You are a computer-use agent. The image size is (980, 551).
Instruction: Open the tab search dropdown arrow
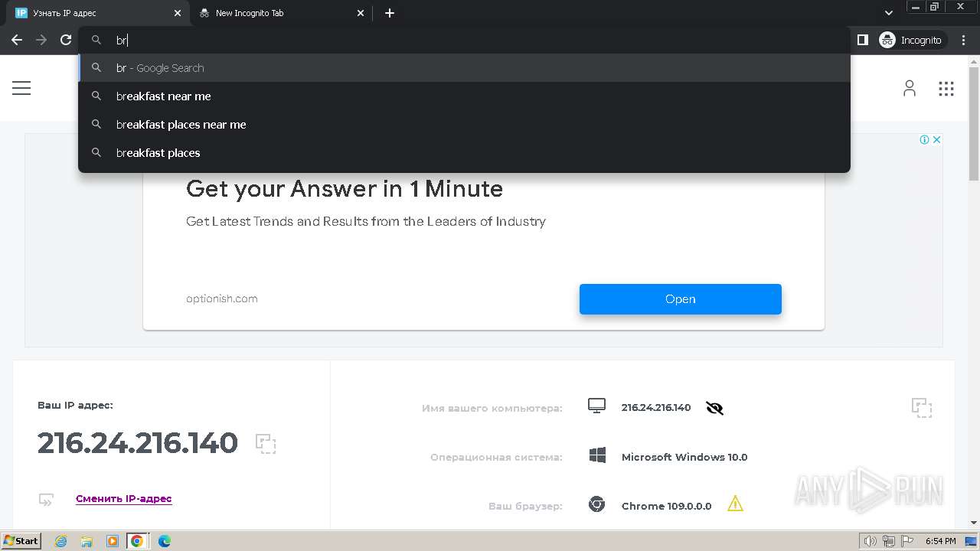point(889,13)
